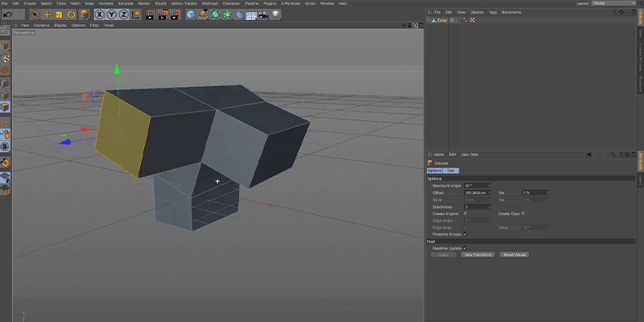Select the Cube object in Object Manager
This screenshot has width=644, height=322.
(442, 20)
